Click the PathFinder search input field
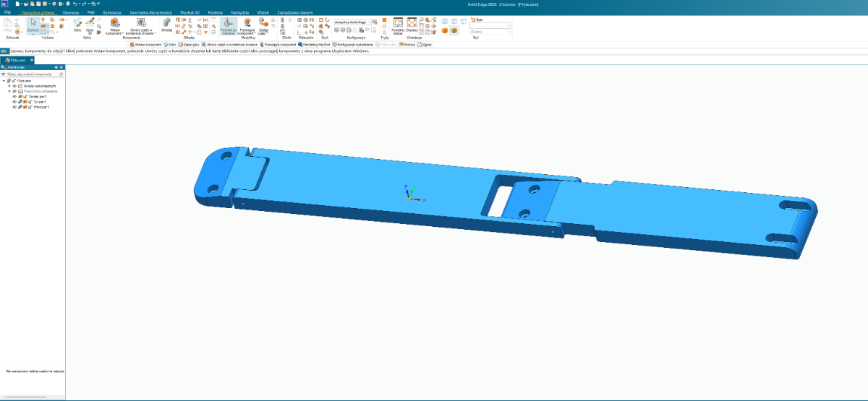The height and width of the screenshot is (401, 868). tap(33, 74)
